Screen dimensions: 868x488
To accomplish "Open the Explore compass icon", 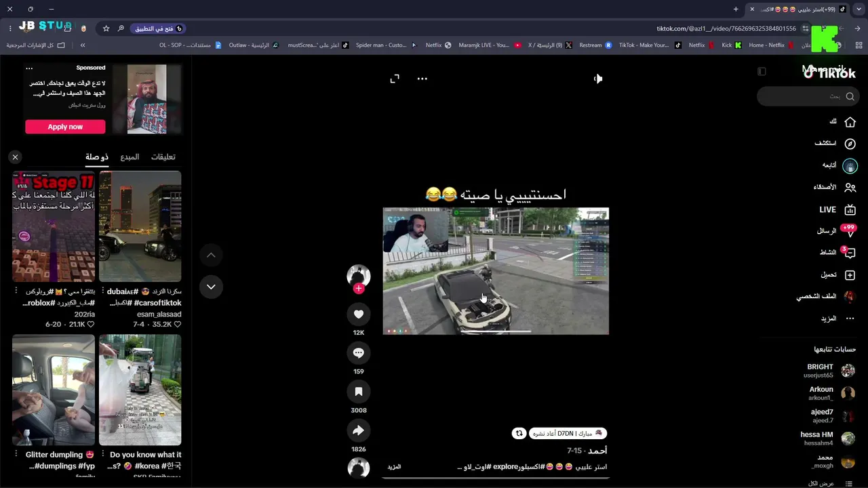I will click(850, 144).
